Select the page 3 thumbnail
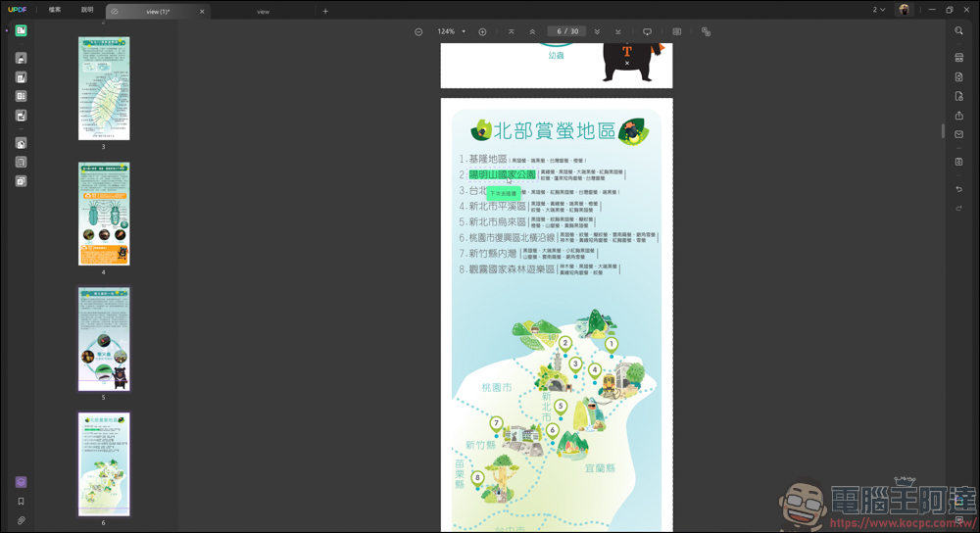980x533 pixels. pos(104,88)
